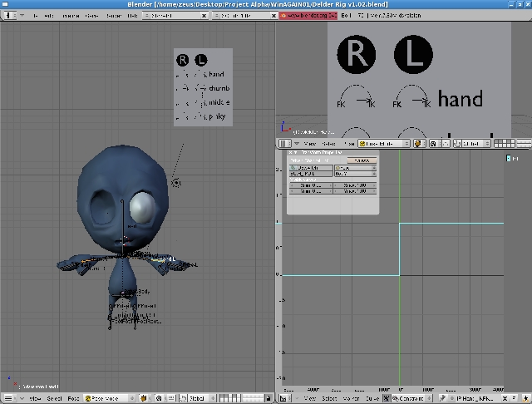The height and width of the screenshot is (404, 532).
Task: Click the L circle in the small rig panel
Action: [201, 60]
